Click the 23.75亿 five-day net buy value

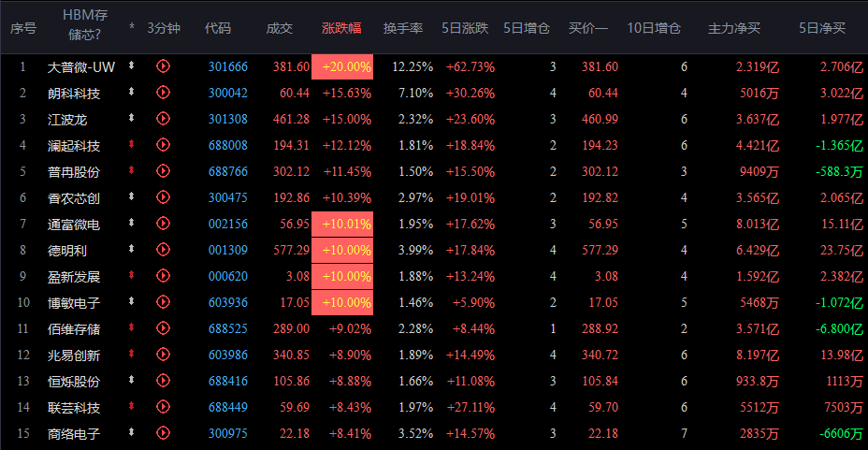point(842,250)
